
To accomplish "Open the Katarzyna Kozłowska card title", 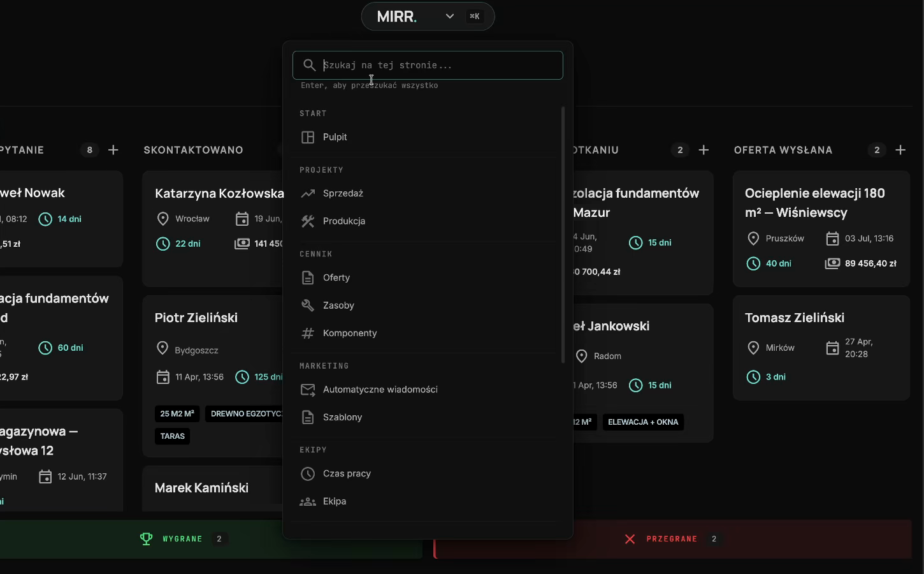I will coord(219,193).
